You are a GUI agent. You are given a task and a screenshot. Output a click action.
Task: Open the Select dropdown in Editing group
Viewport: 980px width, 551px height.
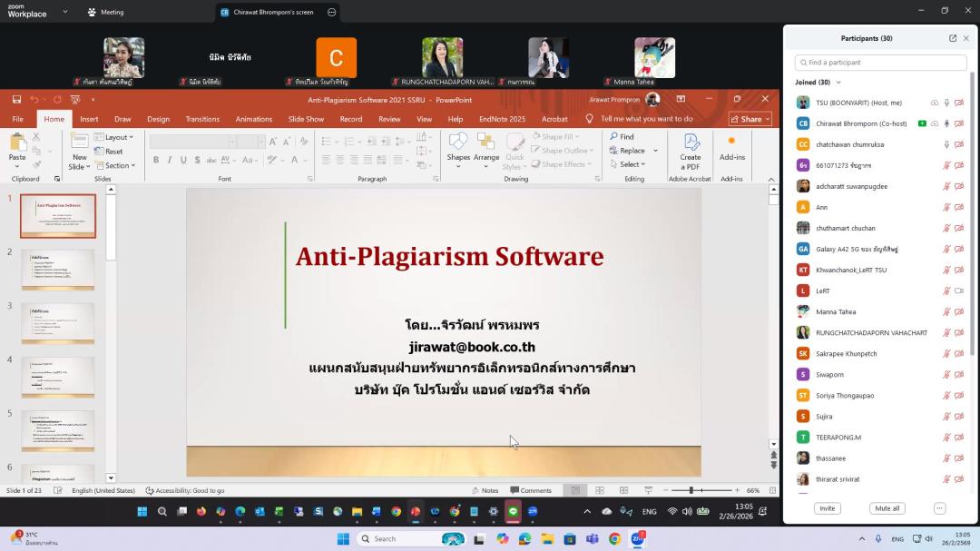pos(631,164)
